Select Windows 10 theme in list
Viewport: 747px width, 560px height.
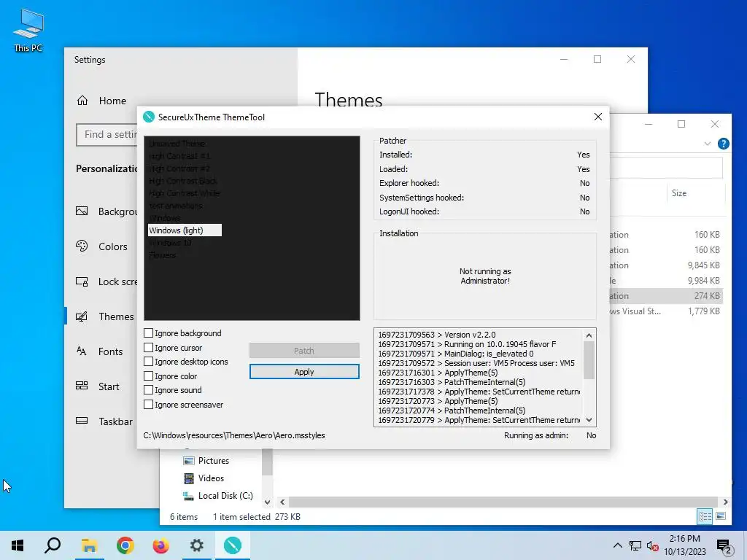pos(170,243)
